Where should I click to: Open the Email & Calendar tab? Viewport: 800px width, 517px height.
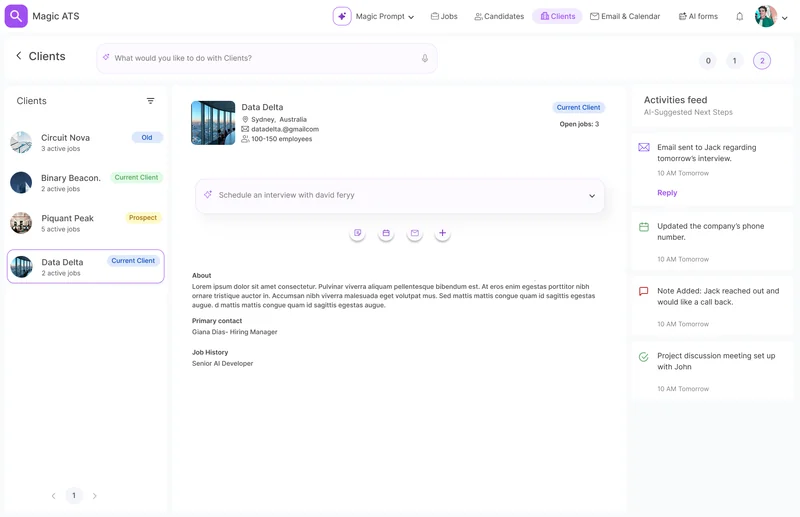point(625,17)
